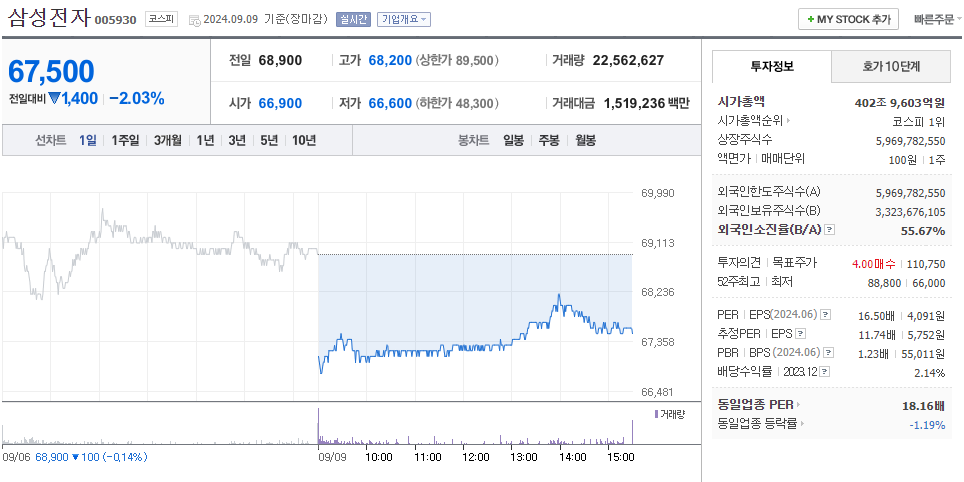
Task: Open the 빠른주문 quick order dropdown
Action: [938, 19]
